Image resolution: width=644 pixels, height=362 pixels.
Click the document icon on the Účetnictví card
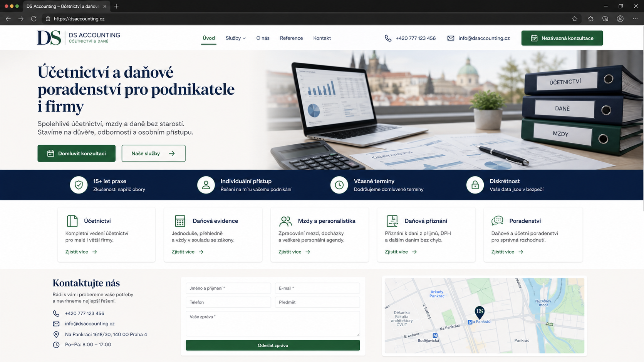tap(72, 221)
